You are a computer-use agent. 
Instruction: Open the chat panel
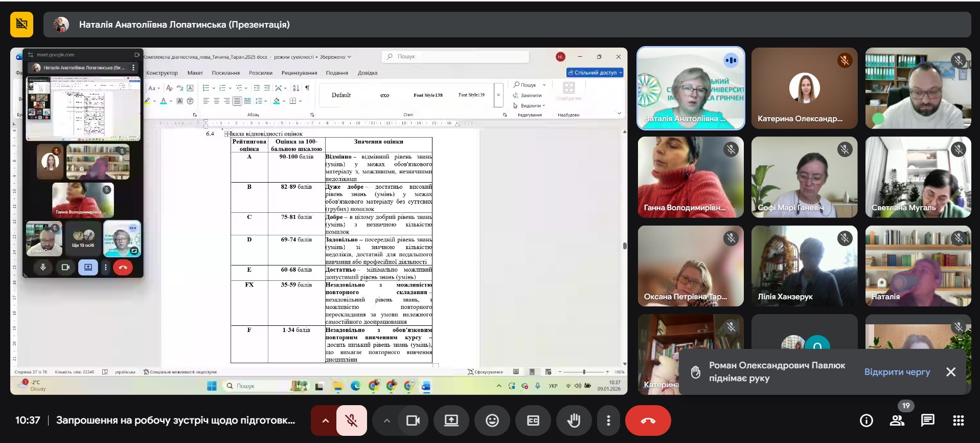pos(927,420)
